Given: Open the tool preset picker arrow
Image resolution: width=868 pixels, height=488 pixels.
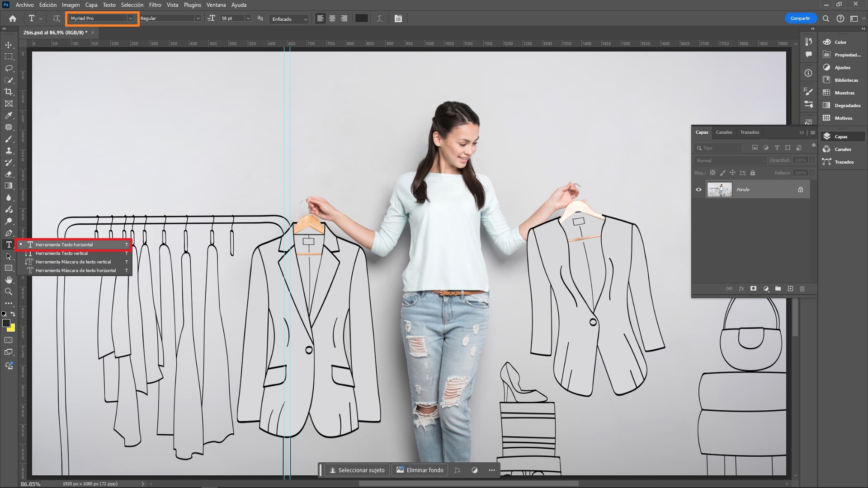Looking at the screenshot, I should 41,19.
